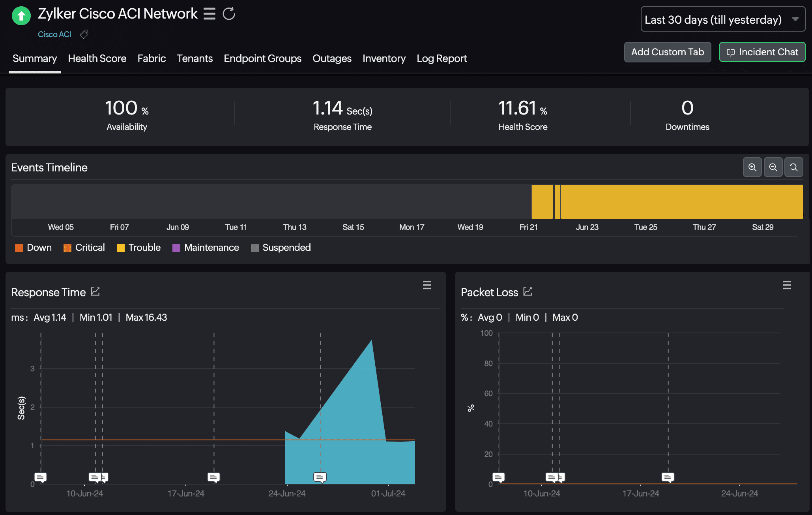
Task: Click the green monitor status arrow icon
Action: tap(21, 16)
